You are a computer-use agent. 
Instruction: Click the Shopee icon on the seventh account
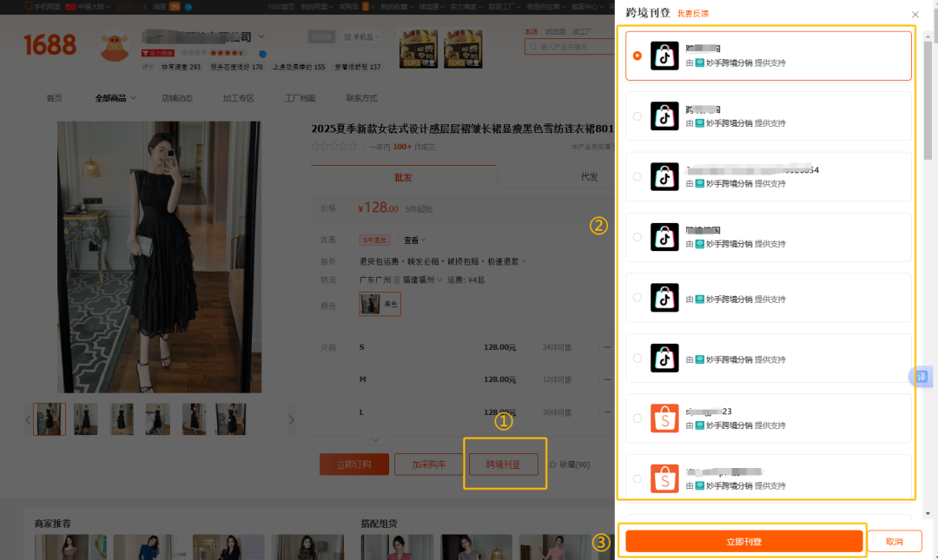pyautogui.click(x=664, y=418)
